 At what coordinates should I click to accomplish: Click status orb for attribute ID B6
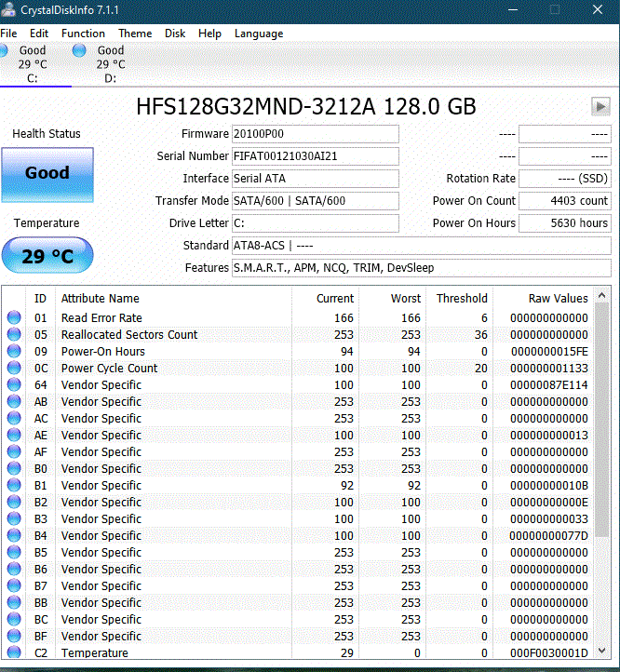[14, 568]
